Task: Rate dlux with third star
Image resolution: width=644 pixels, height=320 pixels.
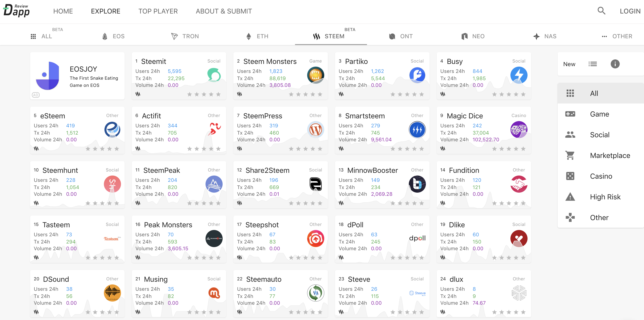Action: point(509,312)
